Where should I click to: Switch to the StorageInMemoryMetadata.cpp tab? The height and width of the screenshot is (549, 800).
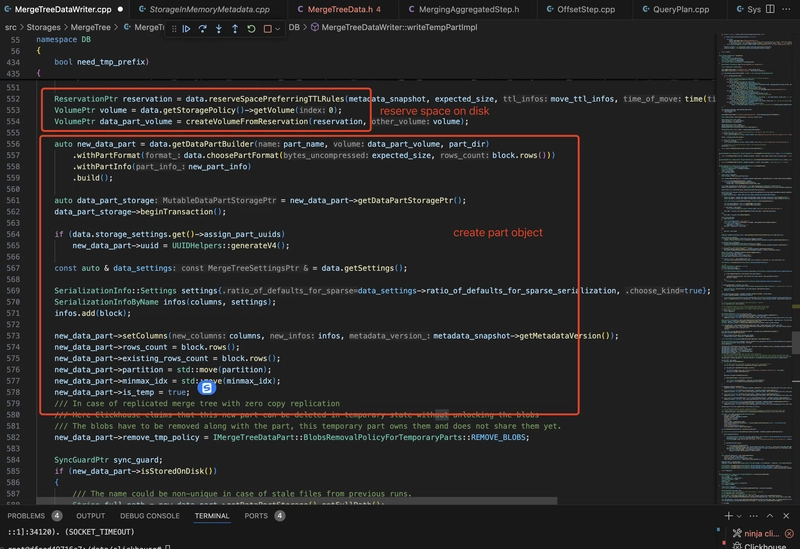click(209, 9)
